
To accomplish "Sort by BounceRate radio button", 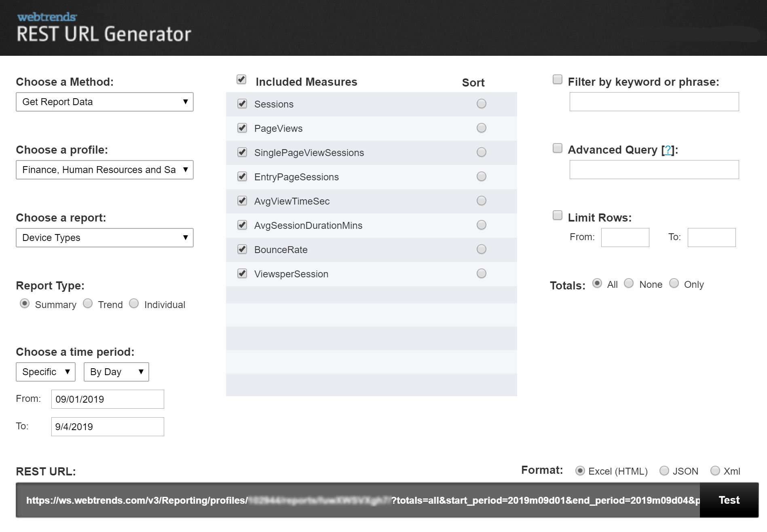I will [x=482, y=249].
